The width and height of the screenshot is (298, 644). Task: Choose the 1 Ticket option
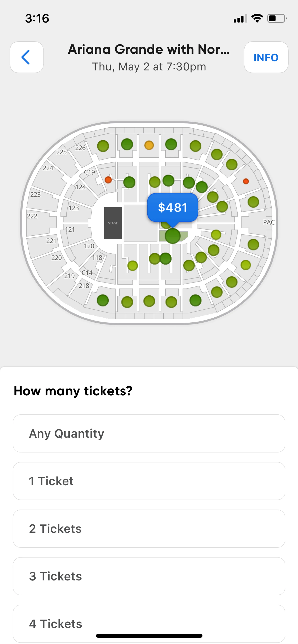tap(149, 481)
